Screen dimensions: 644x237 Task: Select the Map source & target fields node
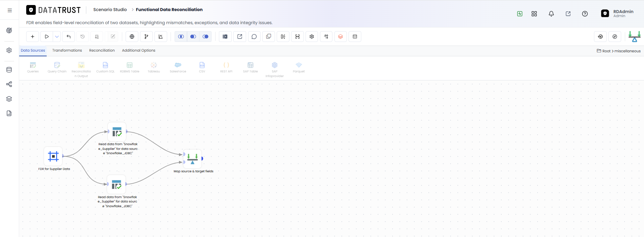pos(192,159)
